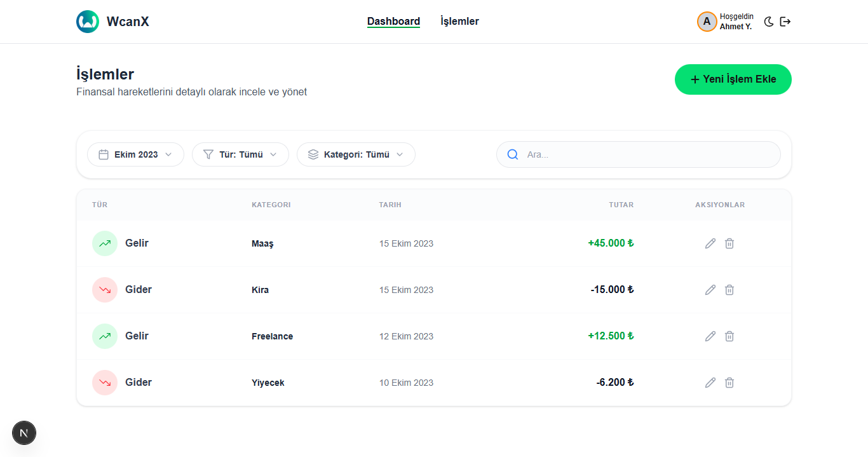Click the Ahmet Y. profile avatar
This screenshot has height=457, width=868.
pyautogui.click(x=707, y=21)
